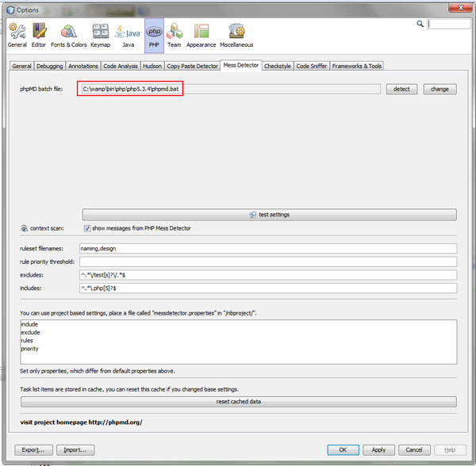Switch to the General sub-tab
Viewport: 476px width, 466px height.
[21, 66]
